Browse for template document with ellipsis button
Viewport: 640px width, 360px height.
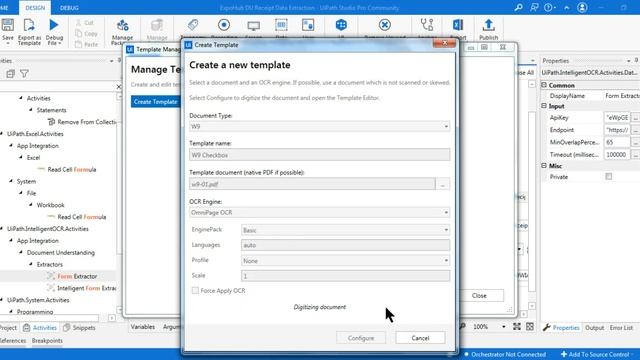tap(442, 184)
